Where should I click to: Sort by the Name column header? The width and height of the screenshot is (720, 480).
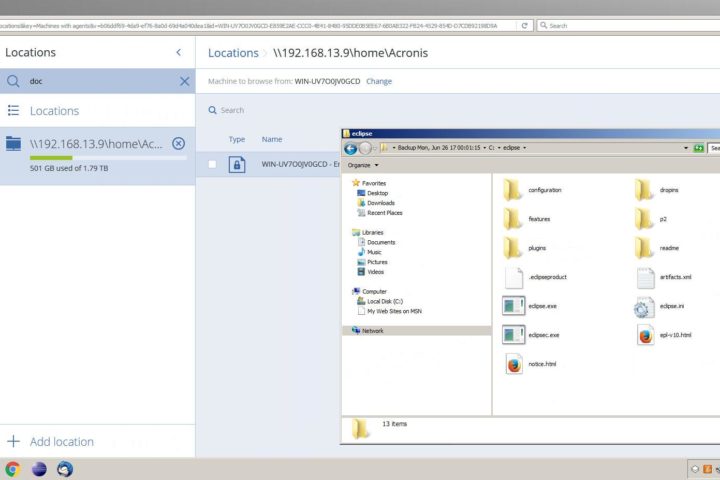point(272,139)
